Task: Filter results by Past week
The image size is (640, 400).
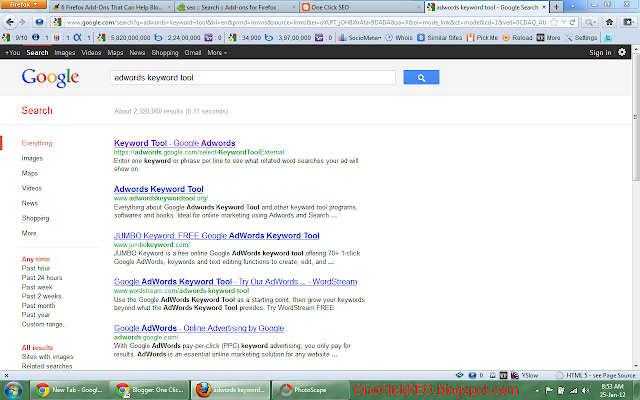Action: coord(37,287)
